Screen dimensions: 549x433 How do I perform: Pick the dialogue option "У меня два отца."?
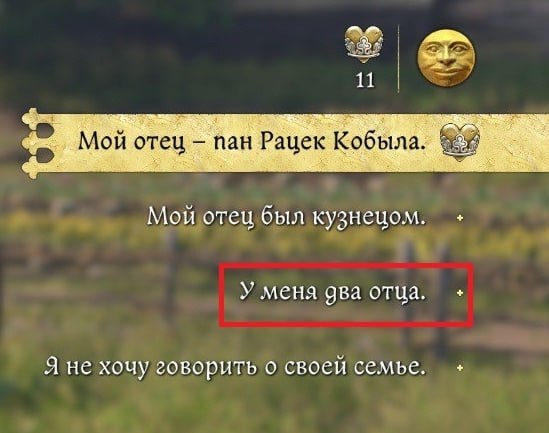(333, 292)
